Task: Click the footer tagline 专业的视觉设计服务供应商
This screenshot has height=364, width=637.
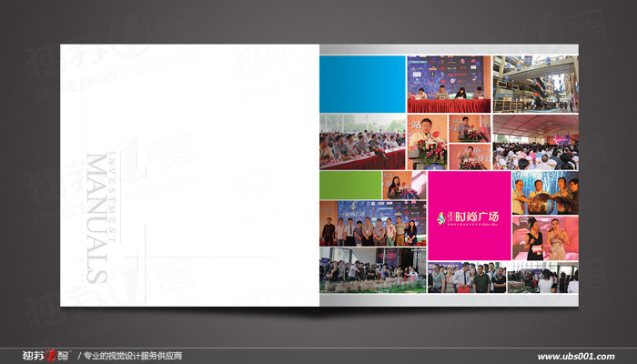Action: (133, 356)
